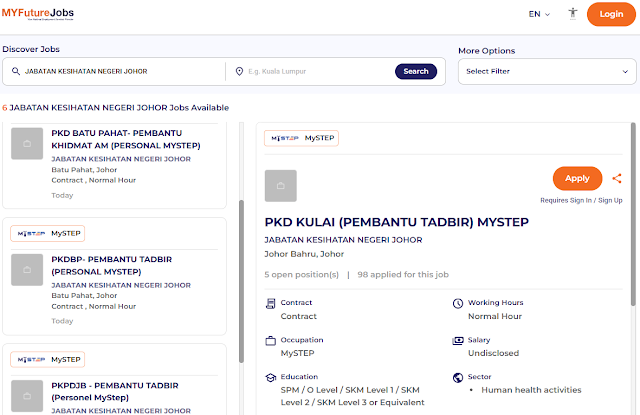Click Requires Sign In / Sign Up text
This screenshot has width=640, height=415.
coord(581,200)
